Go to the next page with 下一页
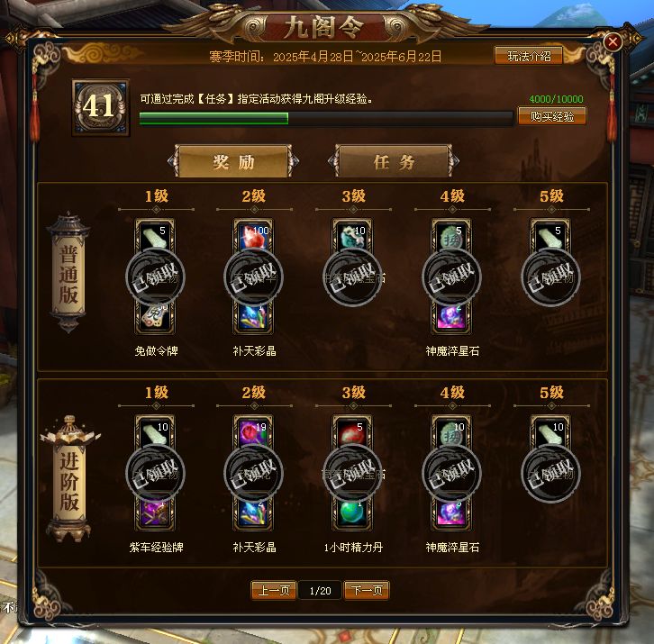 [367, 590]
